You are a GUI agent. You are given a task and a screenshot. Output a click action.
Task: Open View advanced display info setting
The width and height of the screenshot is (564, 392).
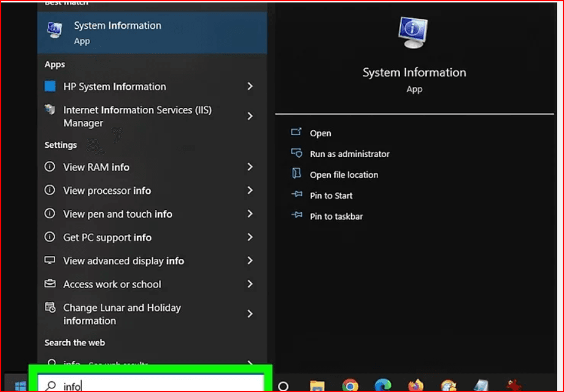[123, 261]
